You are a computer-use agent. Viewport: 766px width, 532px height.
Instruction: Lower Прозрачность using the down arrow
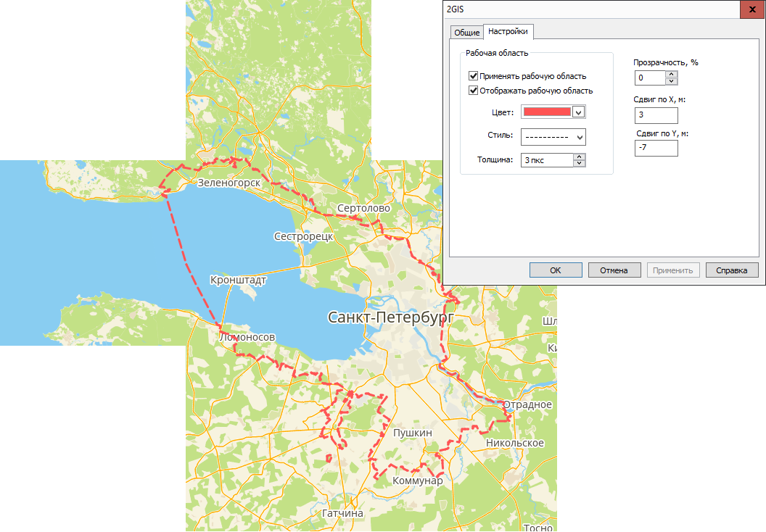pyautogui.click(x=672, y=81)
